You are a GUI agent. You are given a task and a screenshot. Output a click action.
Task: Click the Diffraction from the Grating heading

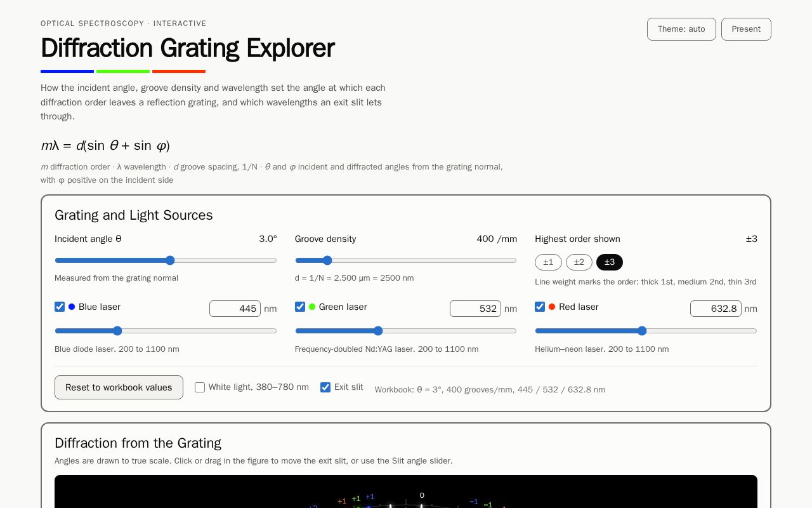click(138, 443)
